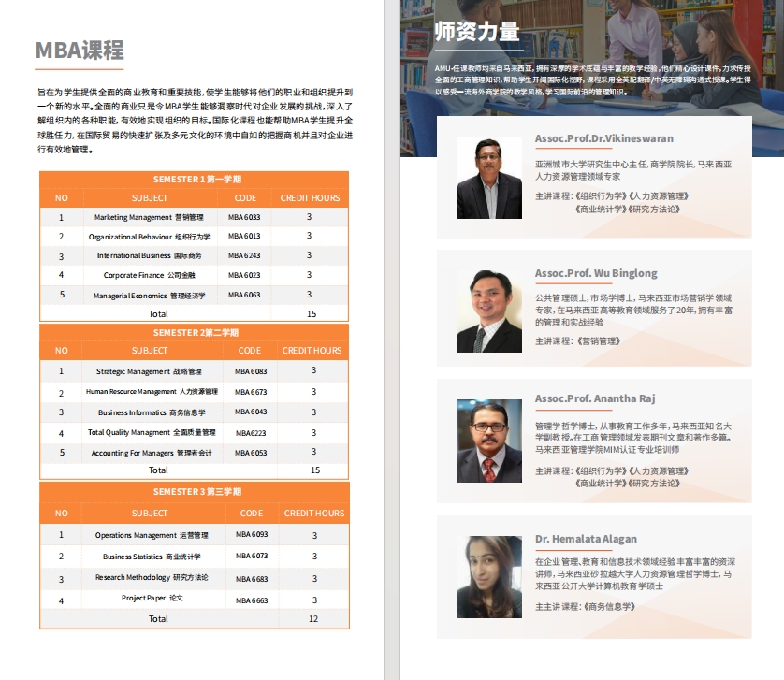
Task: Click the name 'Assoc.Prof. Wu Binglong'
Action: coord(596,273)
